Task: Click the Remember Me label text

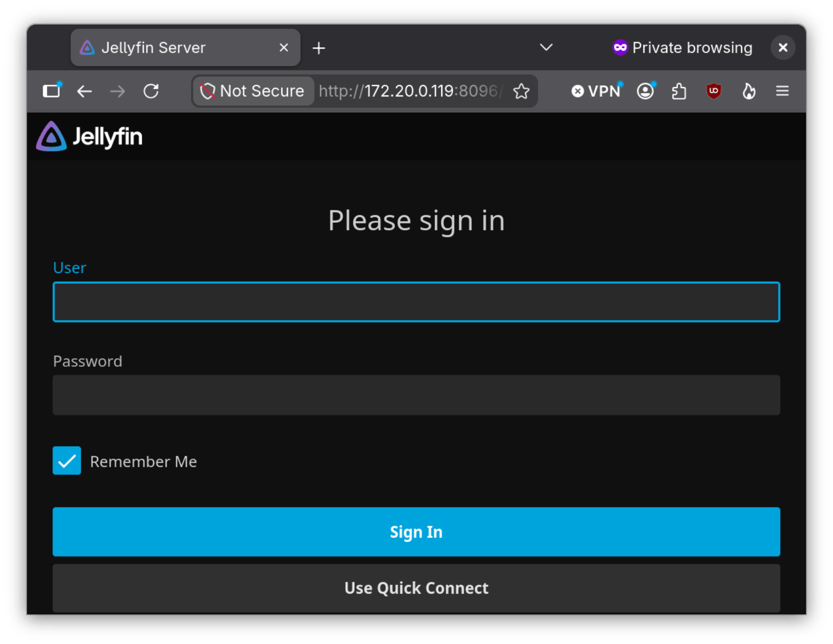Action: [143, 462]
